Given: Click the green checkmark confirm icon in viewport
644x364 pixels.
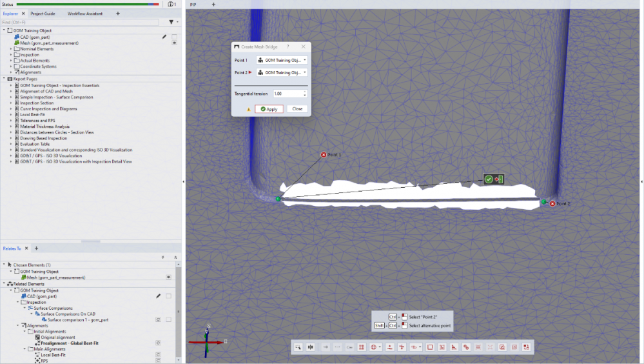Looking at the screenshot, I should (489, 179).
